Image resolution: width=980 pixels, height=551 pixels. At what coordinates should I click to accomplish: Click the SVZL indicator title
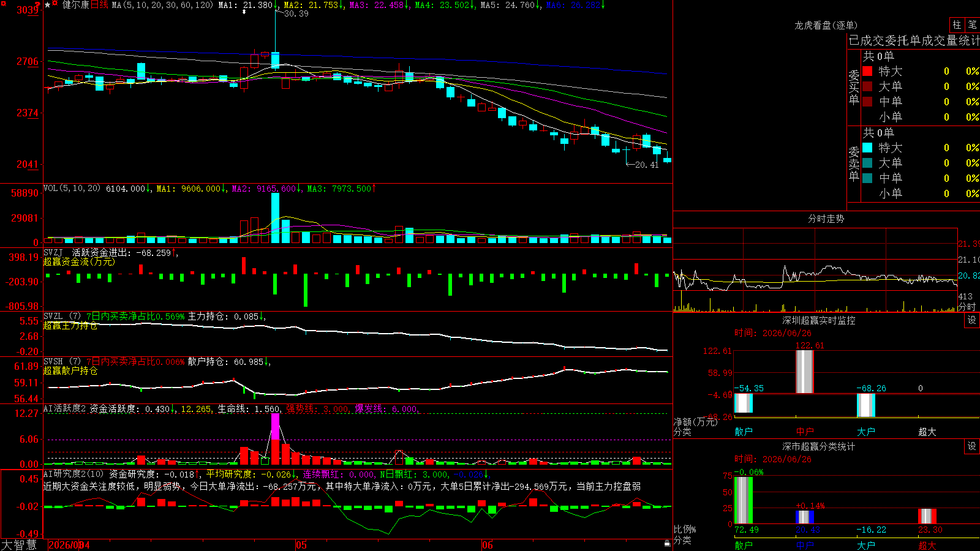click(62, 316)
